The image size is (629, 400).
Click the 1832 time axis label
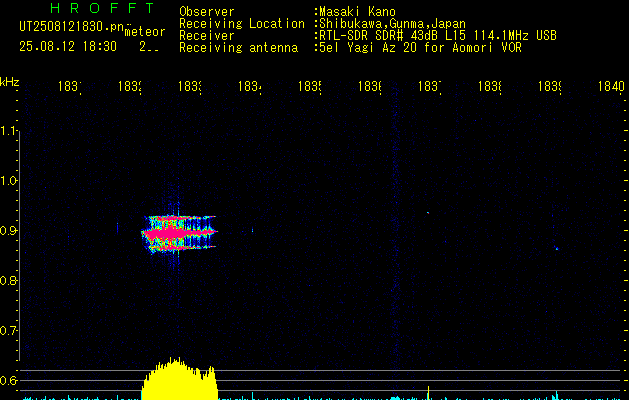[130, 86]
